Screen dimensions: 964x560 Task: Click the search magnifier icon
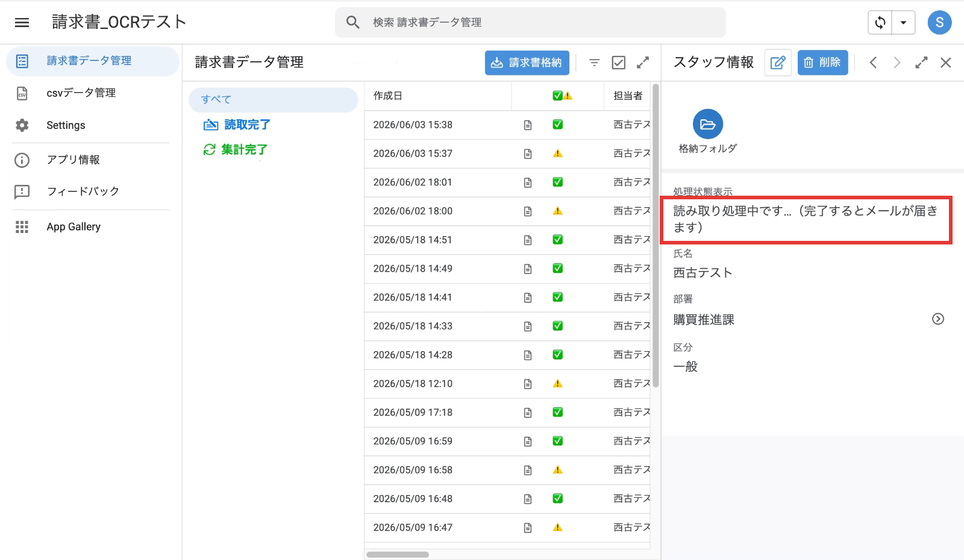tap(353, 22)
